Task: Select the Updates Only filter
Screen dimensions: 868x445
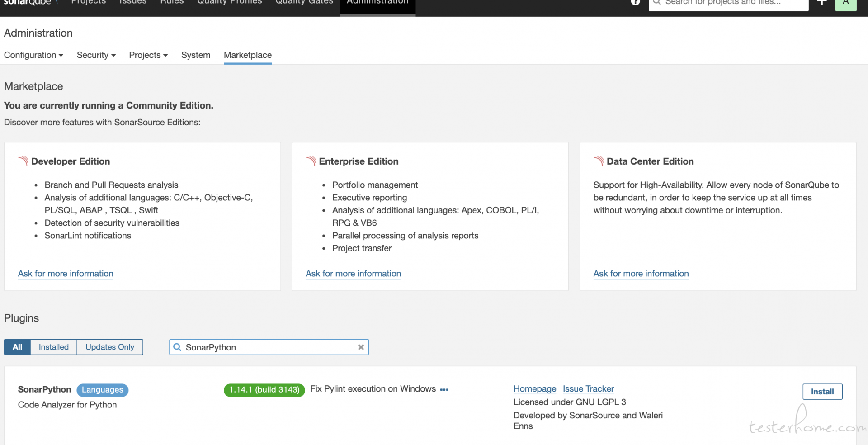Action: click(110, 347)
